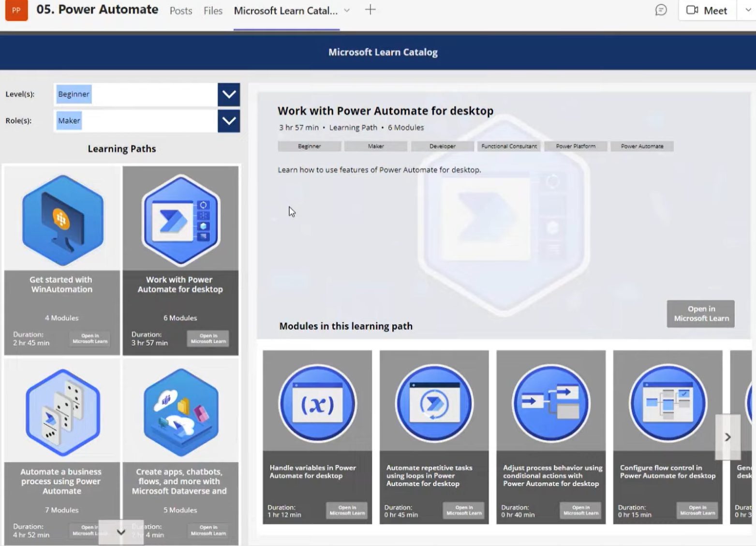Toggle the Power Platform tag
Screen dimensions: 756x546
[575, 146]
